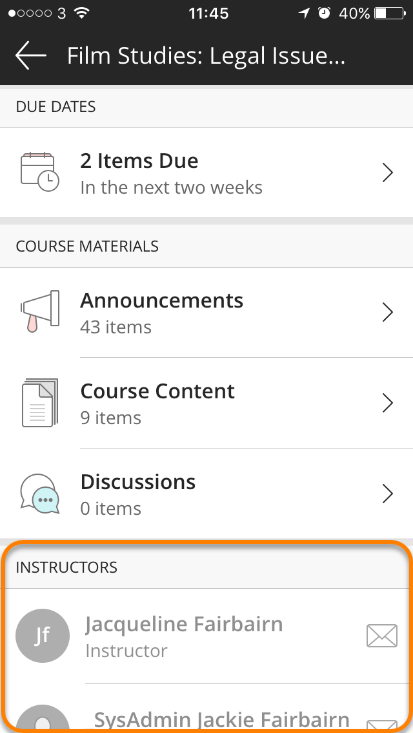Expand 2 Items Due chevron

(x=387, y=172)
